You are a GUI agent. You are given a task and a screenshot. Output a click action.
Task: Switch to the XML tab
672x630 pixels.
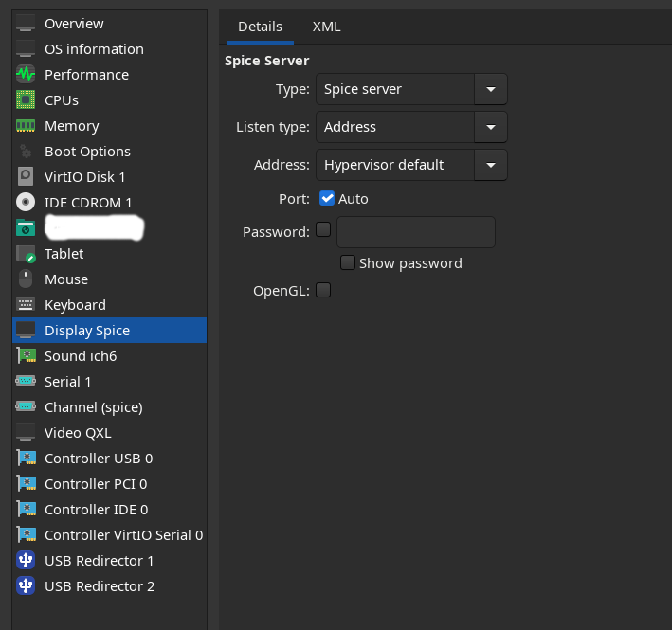pyautogui.click(x=326, y=27)
